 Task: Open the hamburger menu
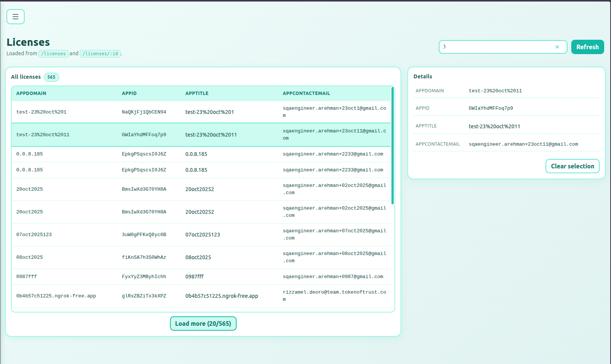(x=16, y=17)
